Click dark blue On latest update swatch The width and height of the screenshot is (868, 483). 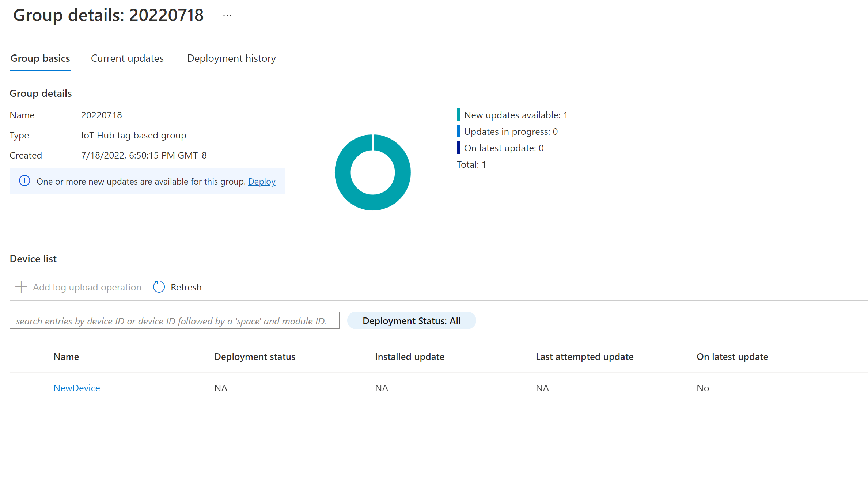click(x=459, y=148)
